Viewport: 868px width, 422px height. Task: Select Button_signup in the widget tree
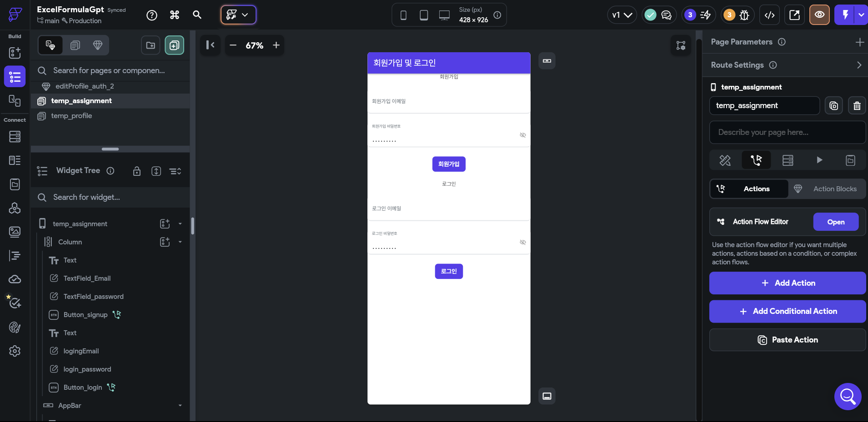[85, 315]
